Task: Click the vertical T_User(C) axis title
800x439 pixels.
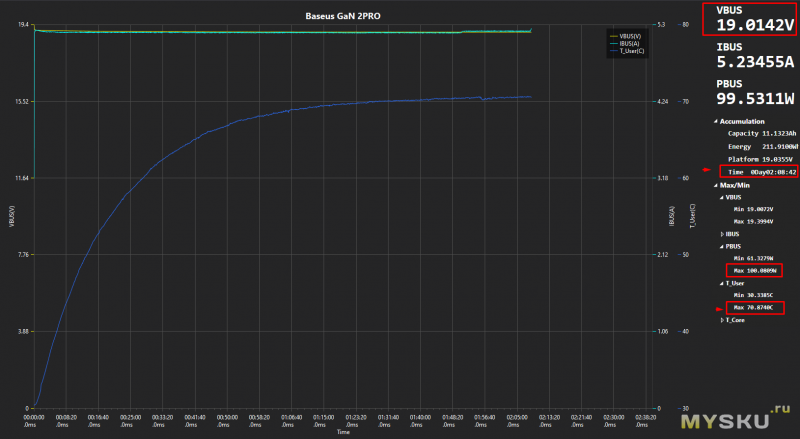Action: coord(693,215)
